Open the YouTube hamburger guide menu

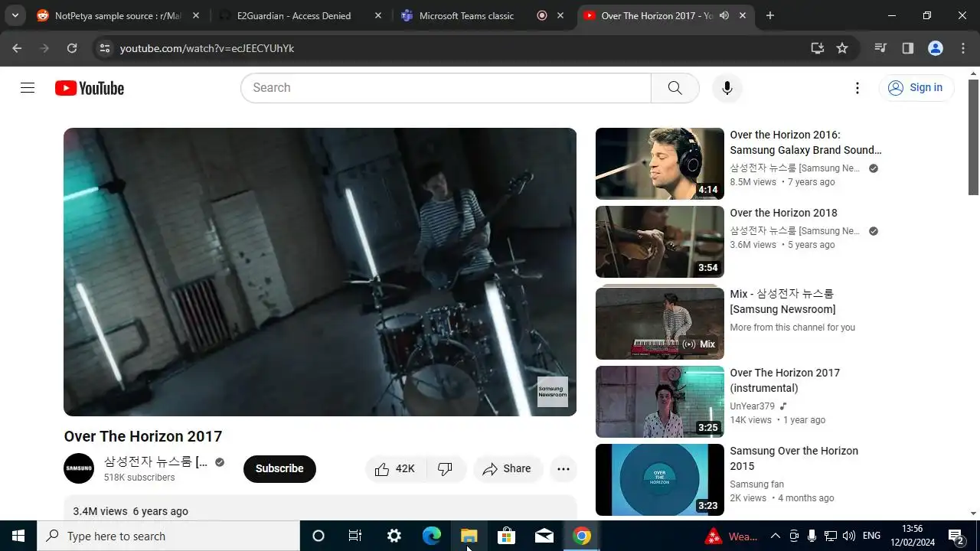(28, 88)
